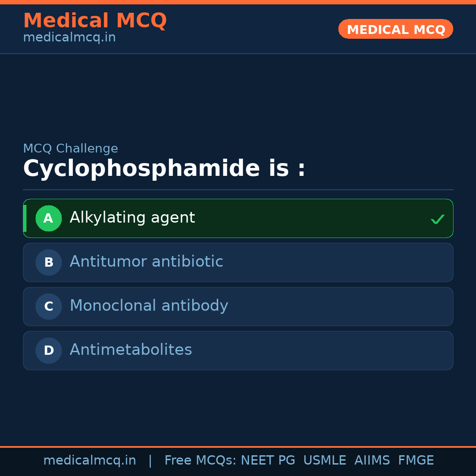476x476 pixels.
Task: Select the "Antimetabolites" answer text
Action: click(131, 350)
